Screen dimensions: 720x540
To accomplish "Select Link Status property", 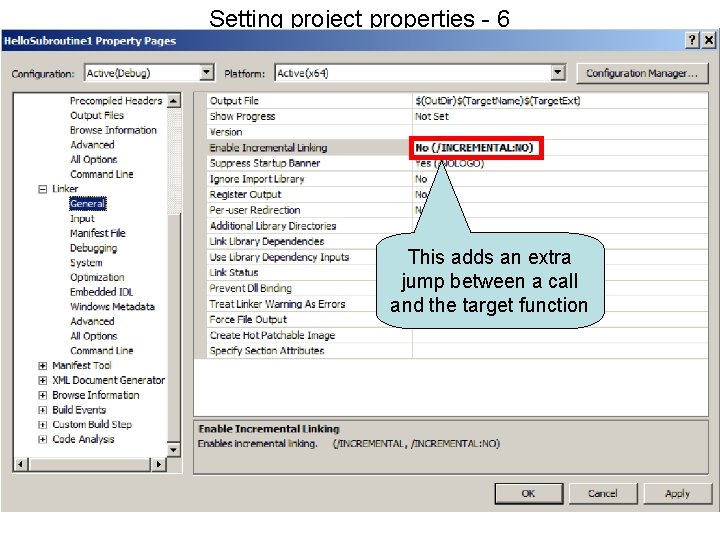I will [x=458, y=273].
